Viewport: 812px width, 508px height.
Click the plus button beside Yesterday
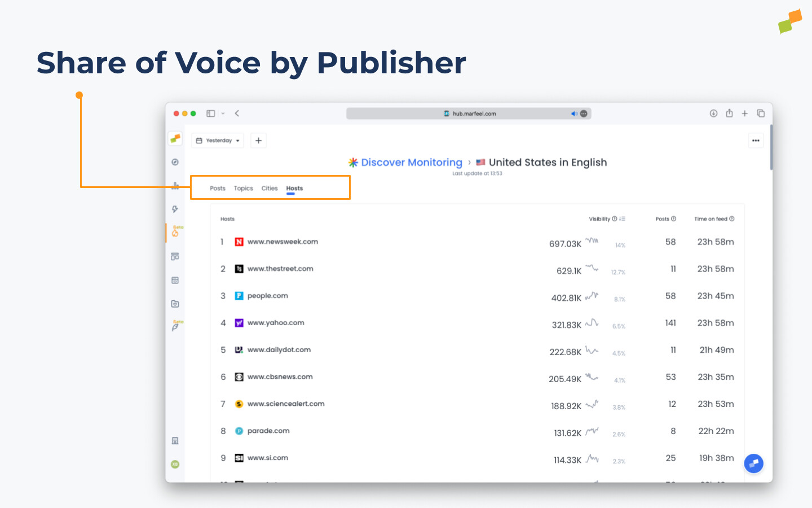coord(258,140)
